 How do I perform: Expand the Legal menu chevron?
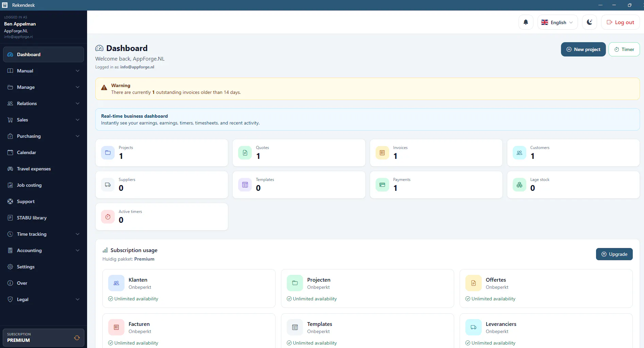(x=78, y=299)
